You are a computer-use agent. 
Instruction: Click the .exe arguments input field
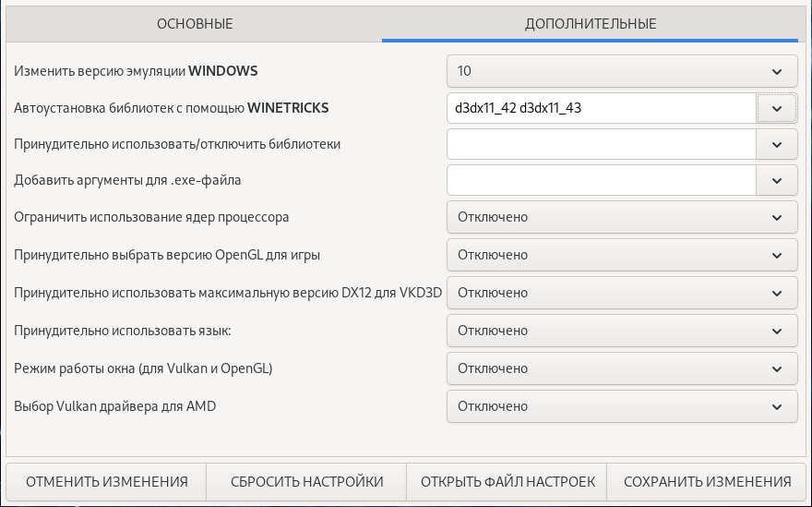tap(601, 180)
